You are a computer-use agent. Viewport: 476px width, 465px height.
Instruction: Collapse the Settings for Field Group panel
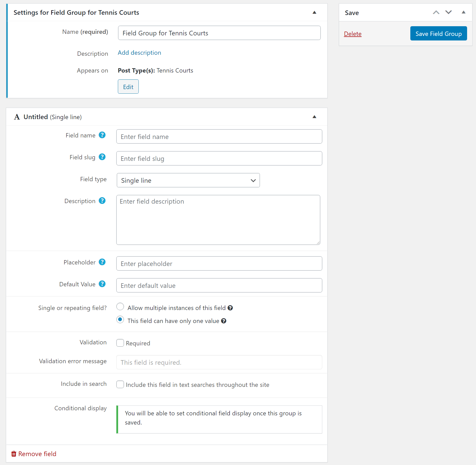tap(314, 12)
